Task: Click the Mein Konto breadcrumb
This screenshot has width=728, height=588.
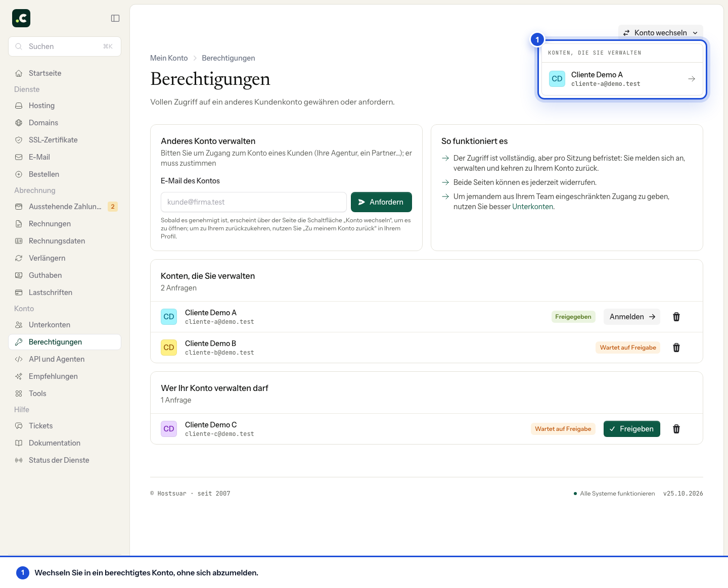Action: [x=169, y=58]
